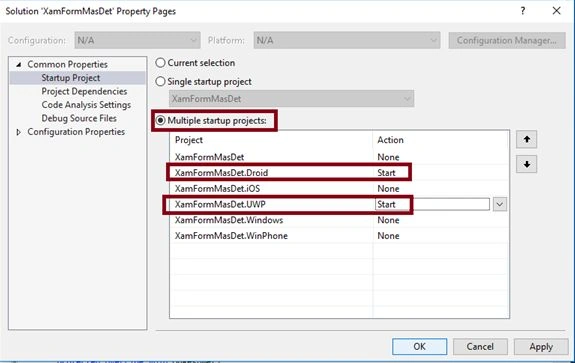Select the Current selection radio button

(x=160, y=63)
